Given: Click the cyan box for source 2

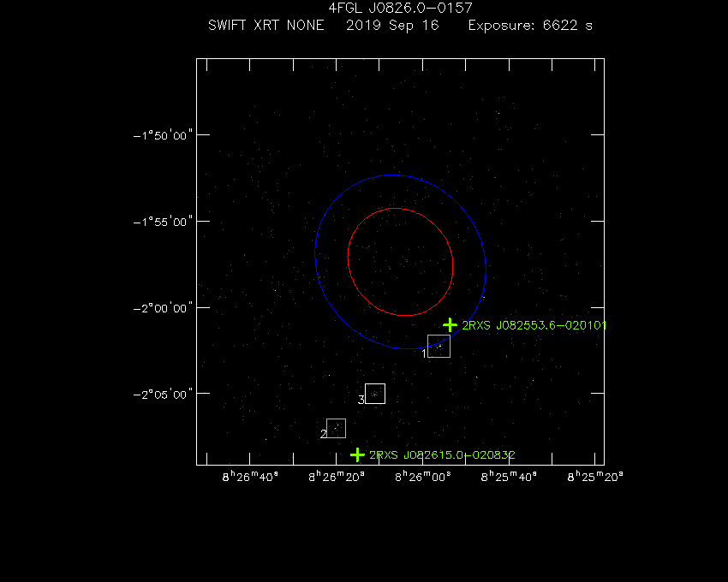Looking at the screenshot, I should (336, 429).
